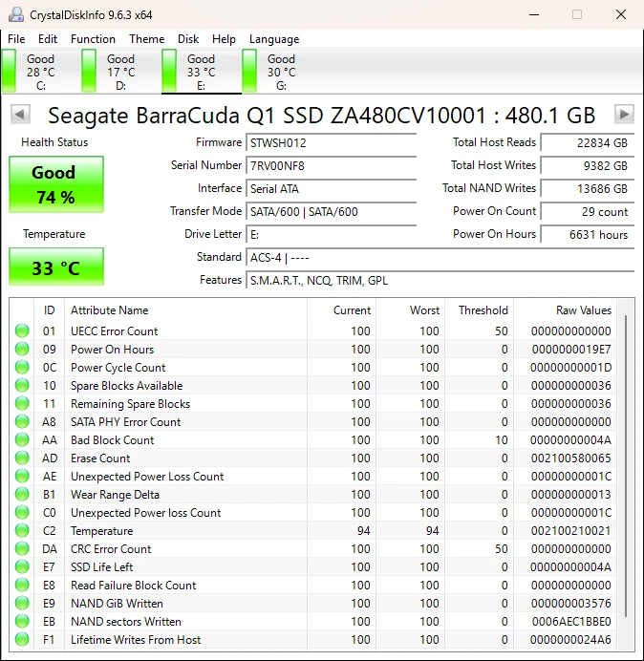Click Total Host Writes value 9382 GB
This screenshot has width=644, height=661.
tap(587, 165)
